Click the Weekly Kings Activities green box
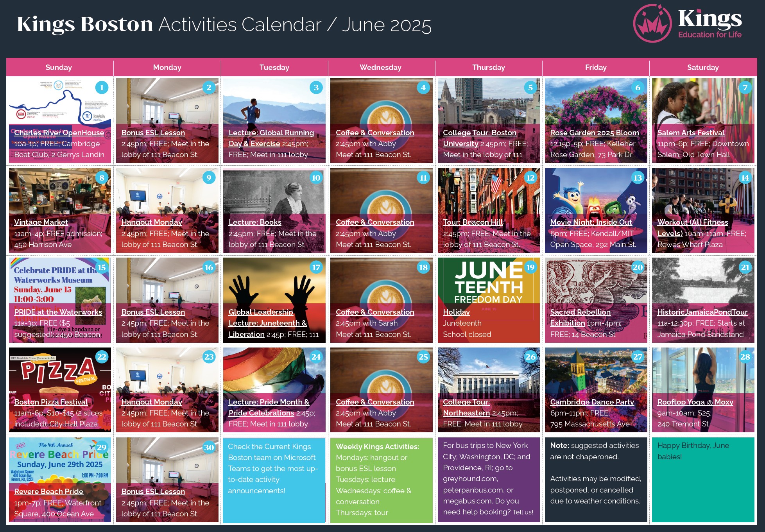This screenshot has height=532, width=765. point(382,480)
